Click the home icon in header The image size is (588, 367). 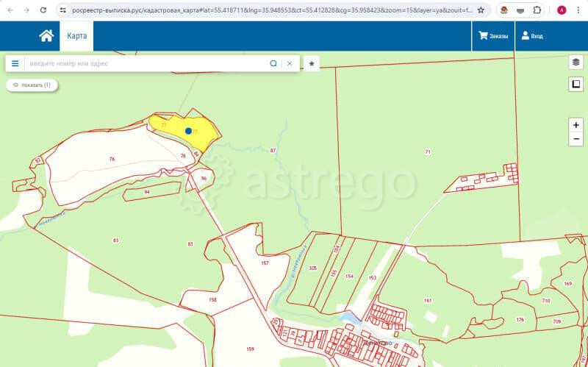pyautogui.click(x=46, y=36)
